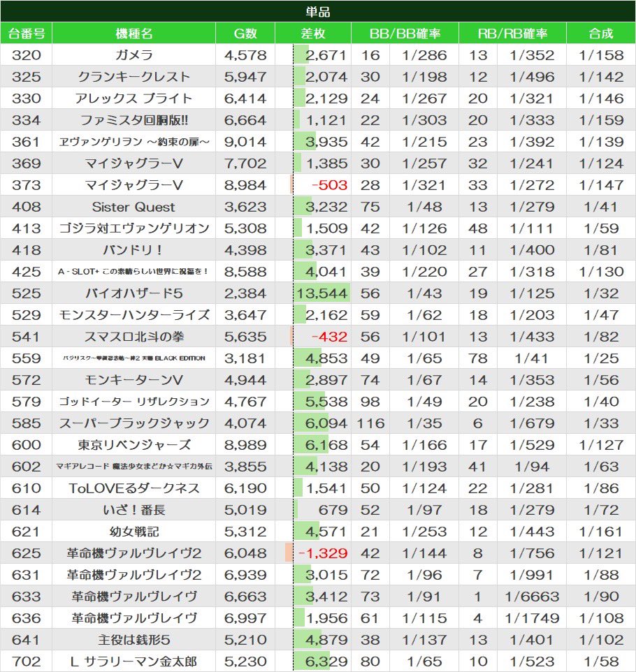Click machine number 585
Image resolution: width=636 pixels, height=672 pixels.
[x=26, y=423]
